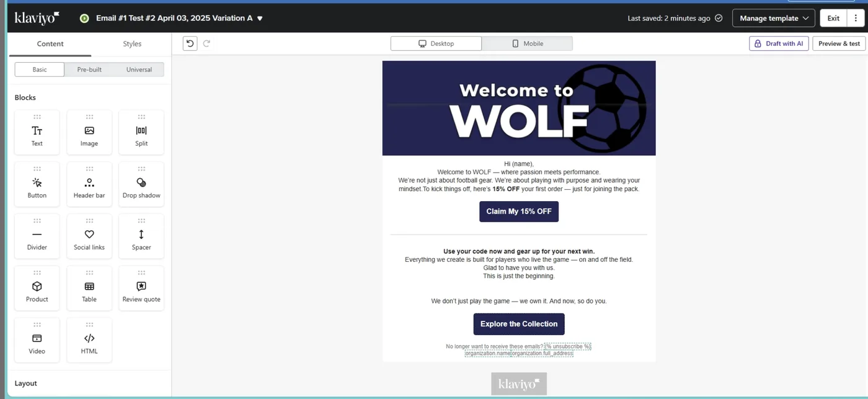This screenshot has height=399, width=868.
Task: Switch to the Content tab
Action: tap(50, 44)
